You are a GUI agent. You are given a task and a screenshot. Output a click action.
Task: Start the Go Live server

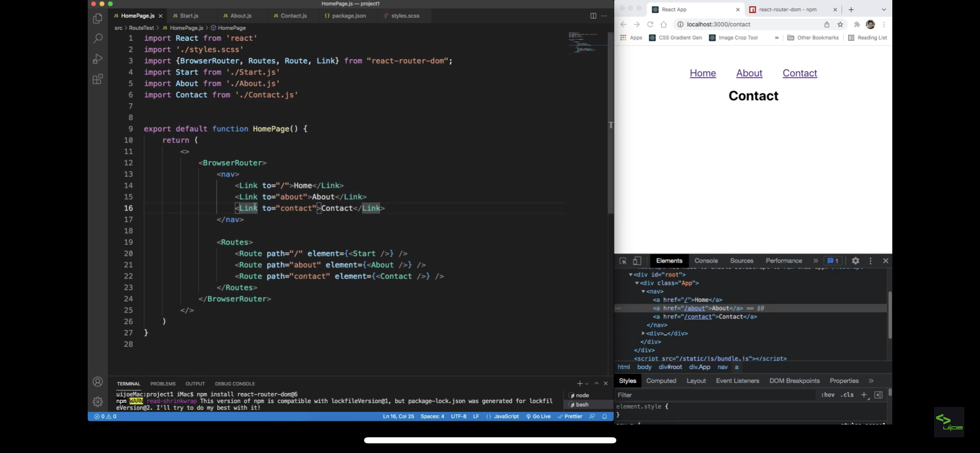(539, 416)
